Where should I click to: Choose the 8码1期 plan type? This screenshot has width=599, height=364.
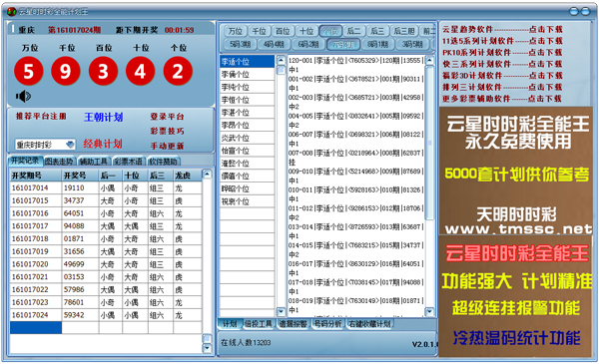pos(377,44)
